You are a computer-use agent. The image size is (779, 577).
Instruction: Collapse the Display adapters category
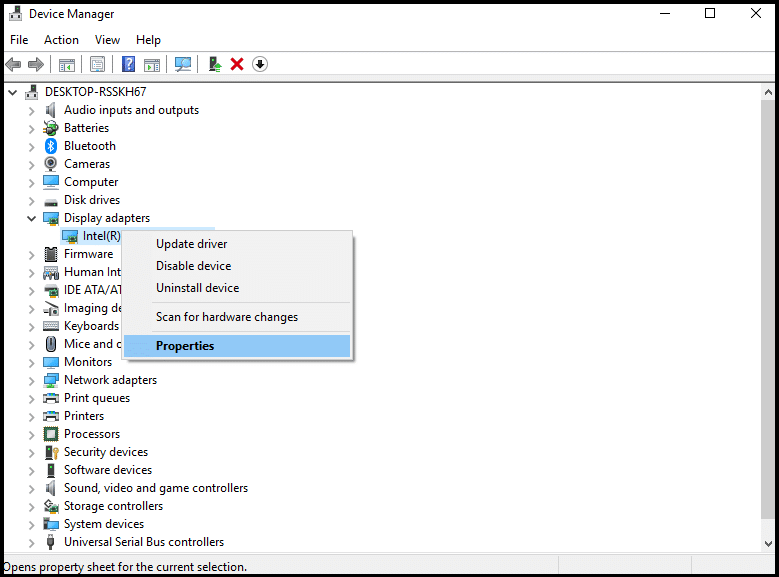coord(31,218)
